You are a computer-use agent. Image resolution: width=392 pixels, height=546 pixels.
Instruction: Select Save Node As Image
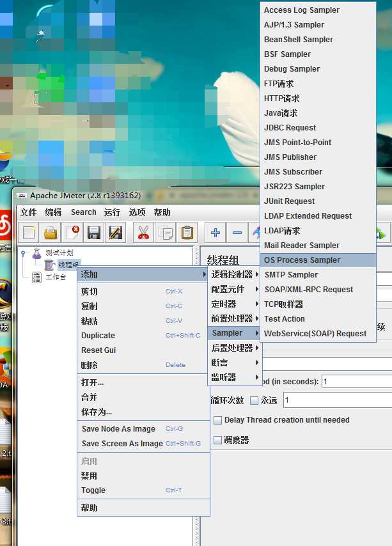[x=143, y=429]
